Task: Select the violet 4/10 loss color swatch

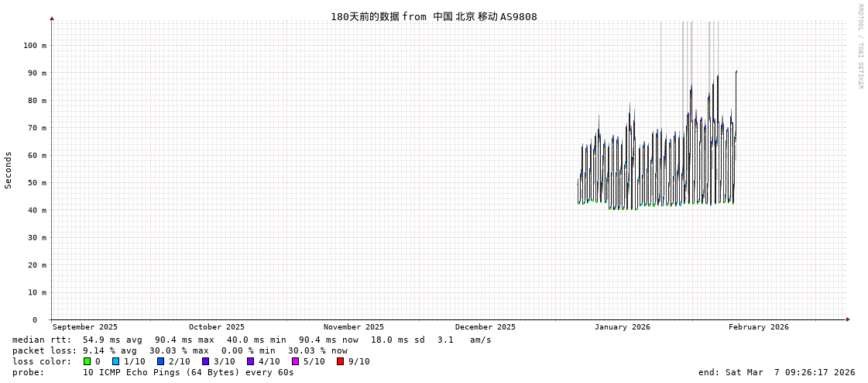Action: 250,361
